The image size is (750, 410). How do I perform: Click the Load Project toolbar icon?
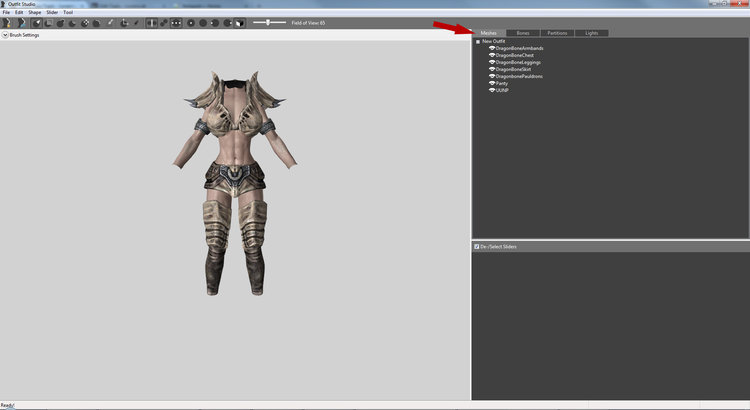(x=21, y=23)
